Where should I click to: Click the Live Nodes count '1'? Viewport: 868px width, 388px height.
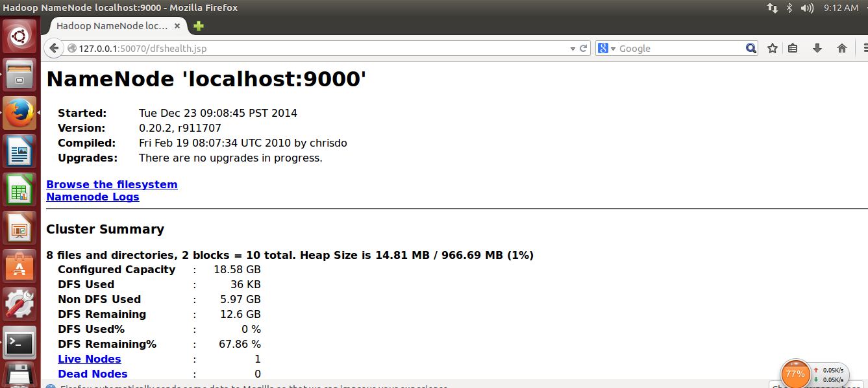258,359
